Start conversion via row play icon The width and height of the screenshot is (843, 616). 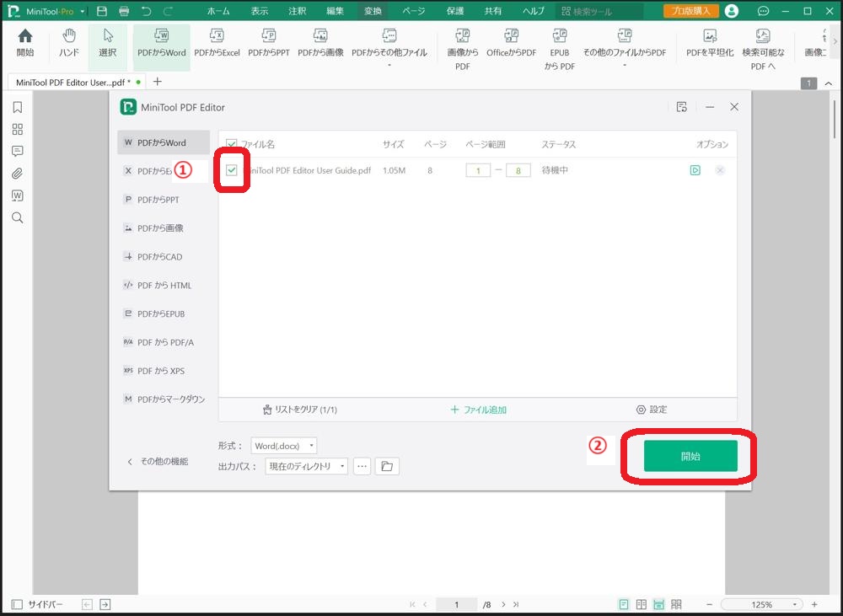695,170
